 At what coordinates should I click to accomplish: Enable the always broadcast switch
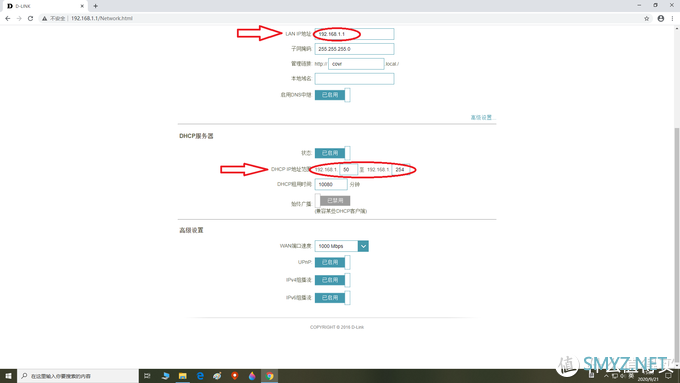coord(333,200)
